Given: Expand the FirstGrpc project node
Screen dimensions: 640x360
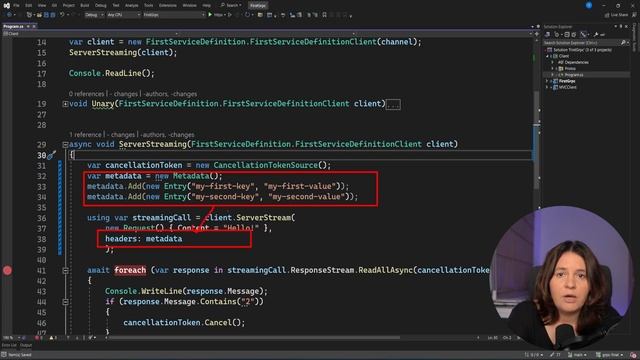Looking at the screenshot, I should point(548,81).
